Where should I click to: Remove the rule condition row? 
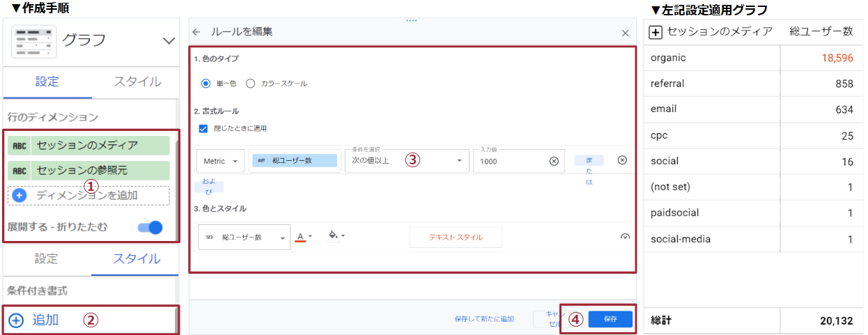tap(622, 160)
